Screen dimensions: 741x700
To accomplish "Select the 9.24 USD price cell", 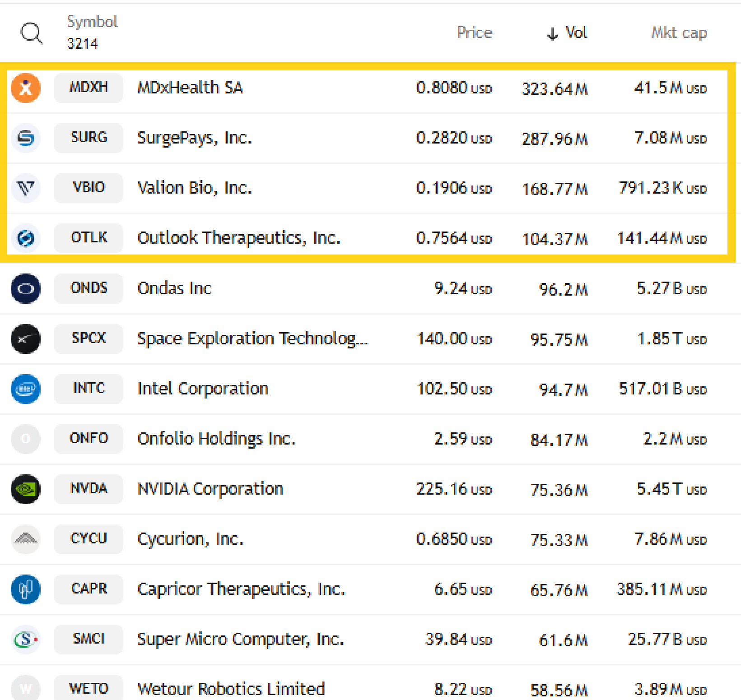I will [x=463, y=288].
